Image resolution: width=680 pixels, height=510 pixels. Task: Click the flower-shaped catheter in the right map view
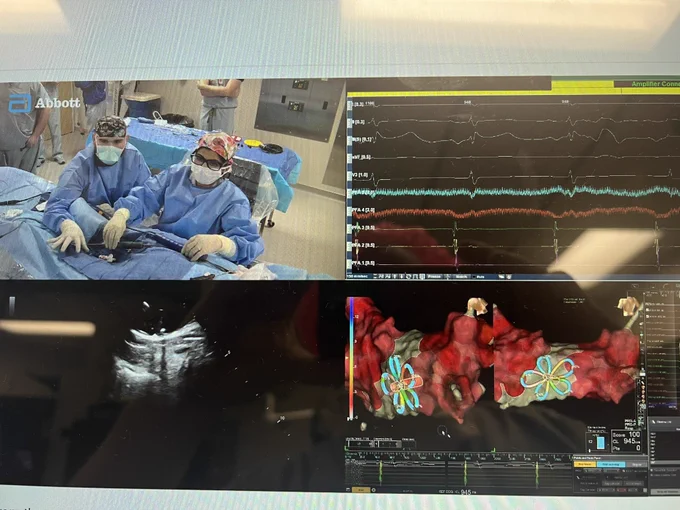tap(549, 377)
